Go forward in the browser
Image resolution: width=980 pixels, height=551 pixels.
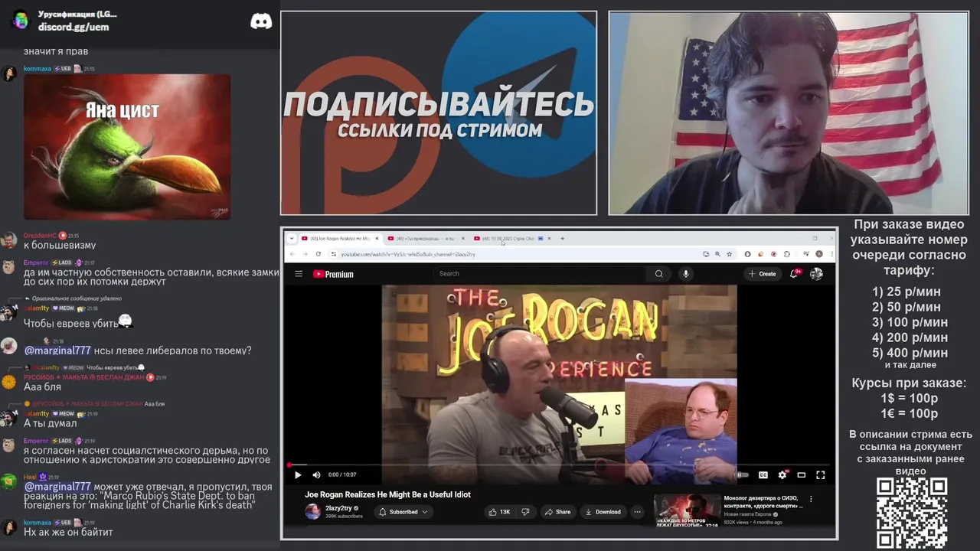305,254
